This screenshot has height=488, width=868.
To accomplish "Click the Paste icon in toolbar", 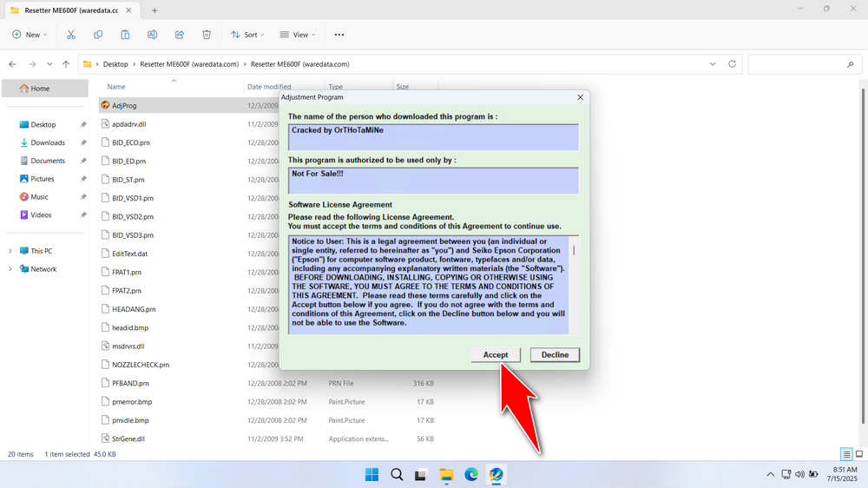I will [125, 35].
